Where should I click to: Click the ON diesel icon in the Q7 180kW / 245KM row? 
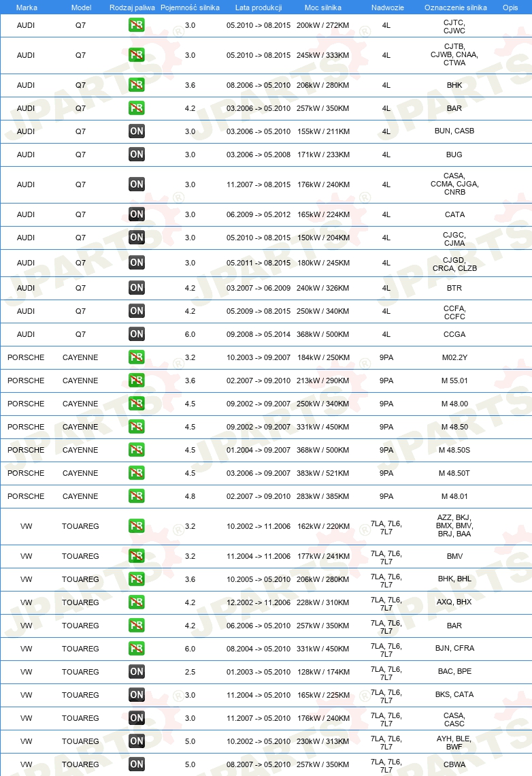point(137,263)
